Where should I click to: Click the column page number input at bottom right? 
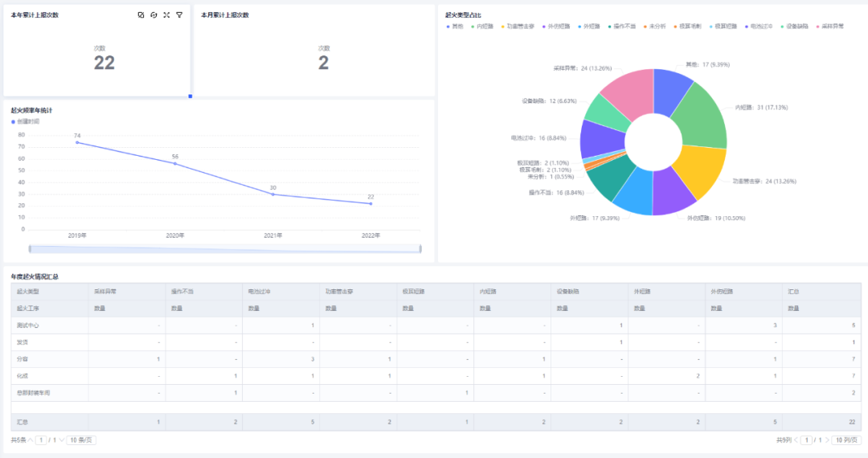click(x=807, y=440)
